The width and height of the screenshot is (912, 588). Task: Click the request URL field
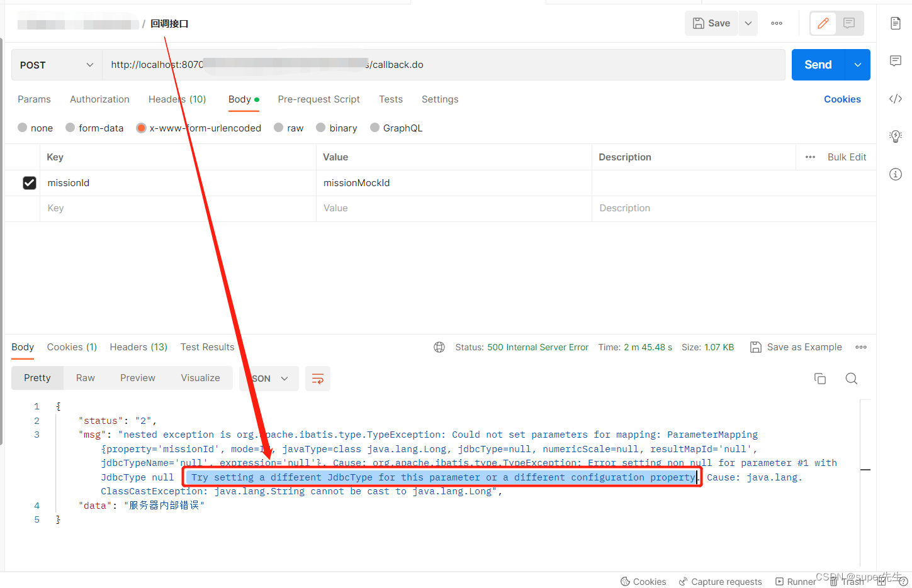444,65
